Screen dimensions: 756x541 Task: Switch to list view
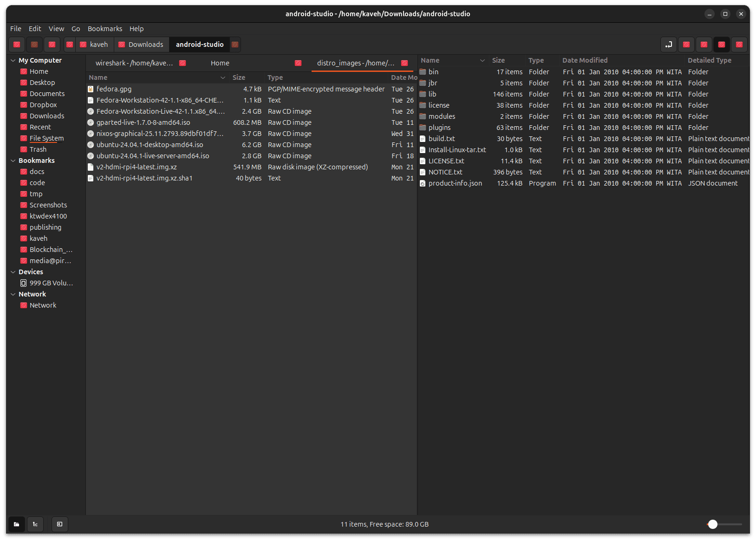(x=722, y=45)
